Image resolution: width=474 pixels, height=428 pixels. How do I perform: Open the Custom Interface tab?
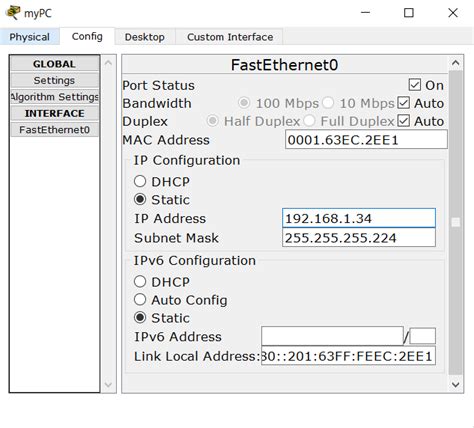(x=230, y=37)
